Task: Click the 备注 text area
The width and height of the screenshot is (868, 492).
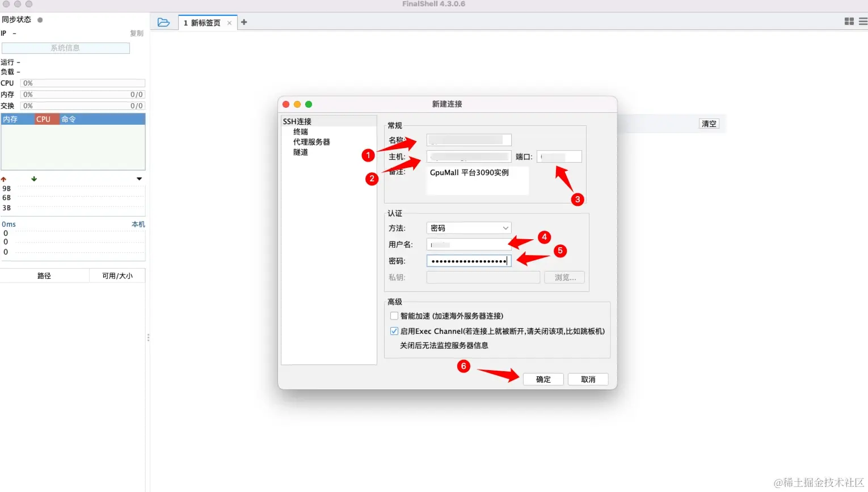Action: (x=478, y=181)
